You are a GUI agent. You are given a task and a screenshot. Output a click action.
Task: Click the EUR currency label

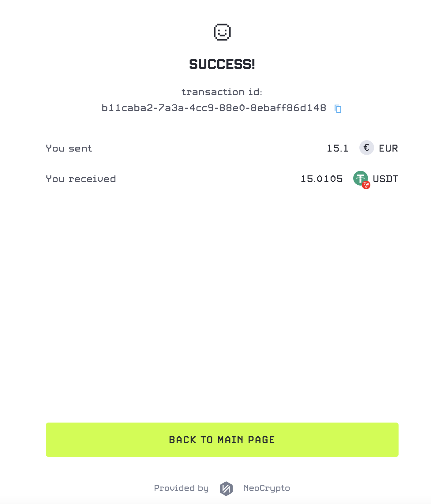(388, 149)
